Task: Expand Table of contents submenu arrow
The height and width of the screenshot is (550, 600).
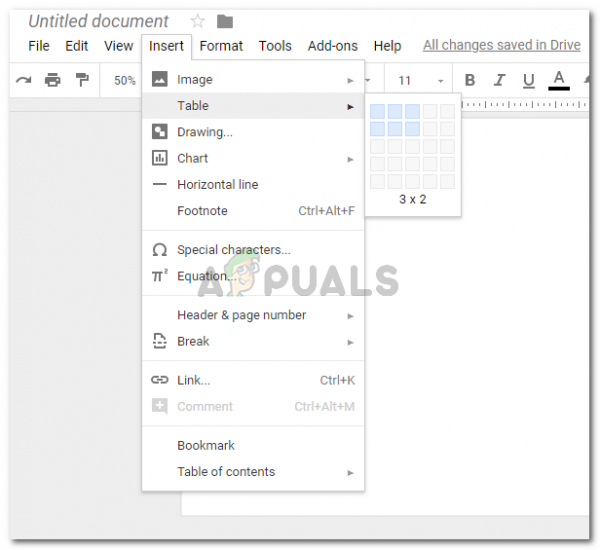Action: point(350,473)
